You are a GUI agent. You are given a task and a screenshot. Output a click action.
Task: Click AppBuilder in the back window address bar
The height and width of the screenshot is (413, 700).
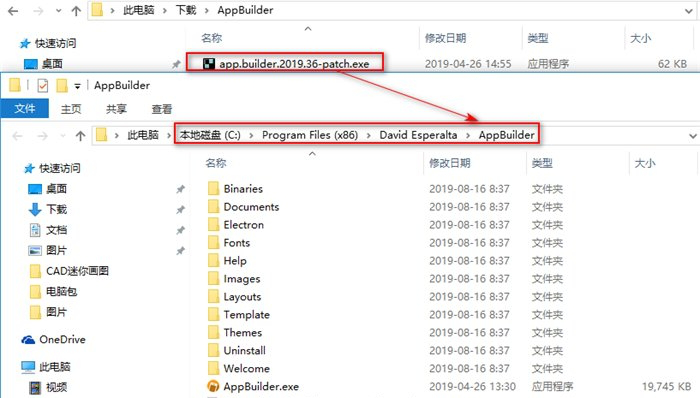point(245,10)
